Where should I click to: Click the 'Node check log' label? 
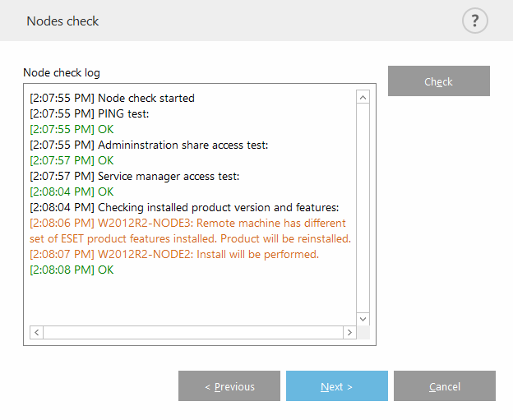click(x=62, y=72)
